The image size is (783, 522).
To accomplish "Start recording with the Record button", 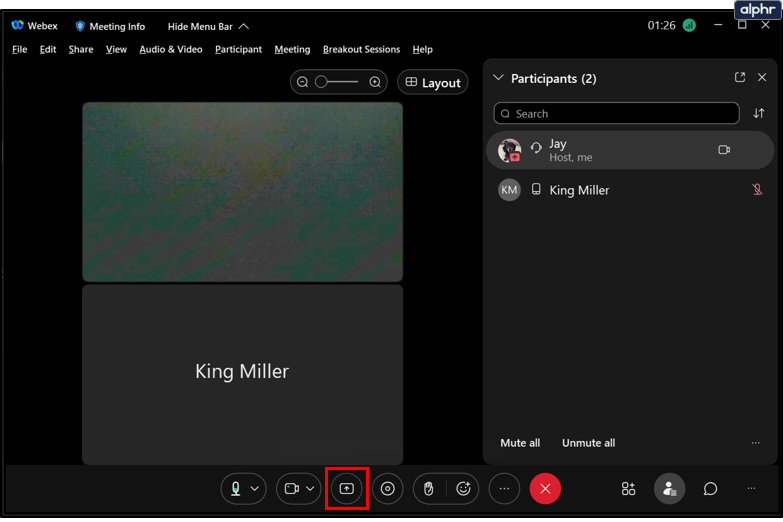I will pyautogui.click(x=388, y=488).
